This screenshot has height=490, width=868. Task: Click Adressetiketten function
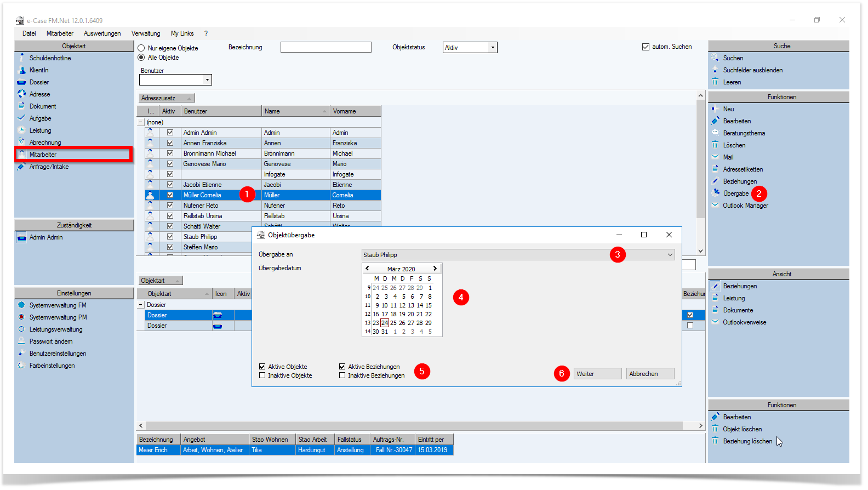coord(743,169)
